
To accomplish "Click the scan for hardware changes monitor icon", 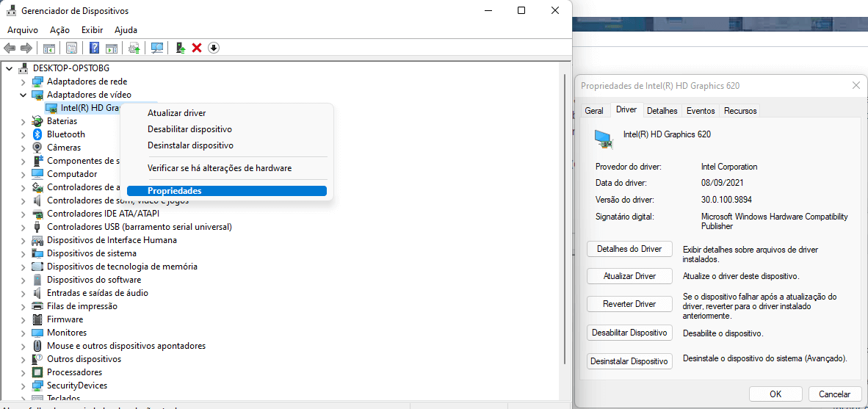I will point(157,48).
